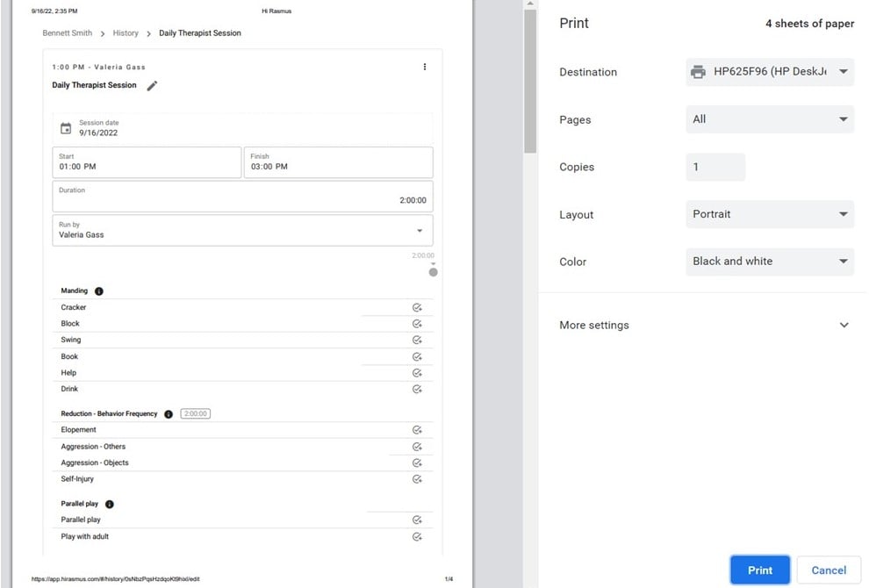Image resolution: width=869 pixels, height=588 pixels.
Task: Expand the More settings section
Action: click(844, 326)
